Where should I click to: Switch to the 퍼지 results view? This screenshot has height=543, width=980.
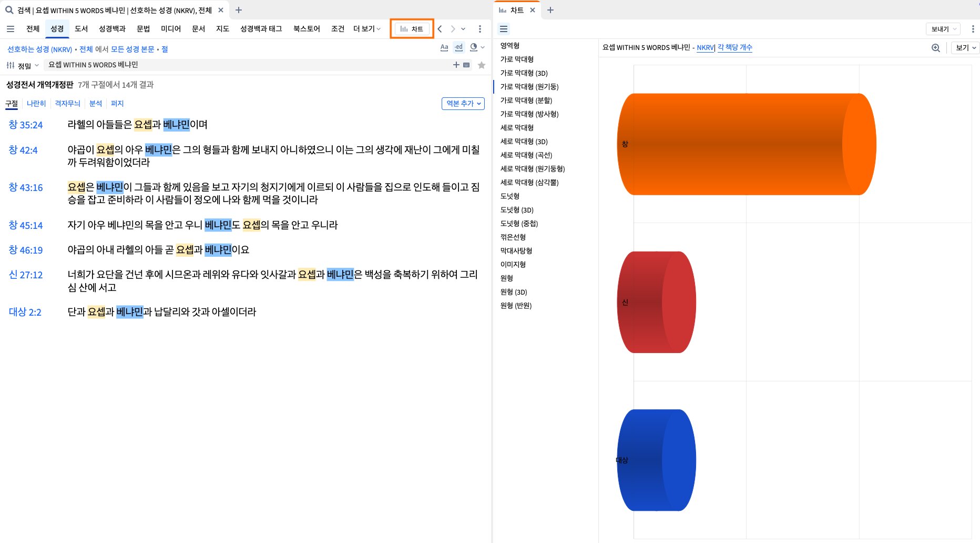[117, 104]
